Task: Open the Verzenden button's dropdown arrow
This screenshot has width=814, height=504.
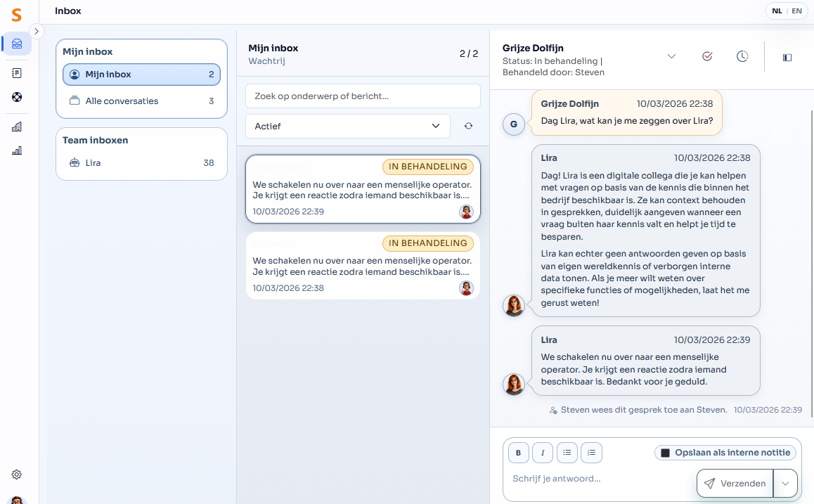Action: point(787,483)
